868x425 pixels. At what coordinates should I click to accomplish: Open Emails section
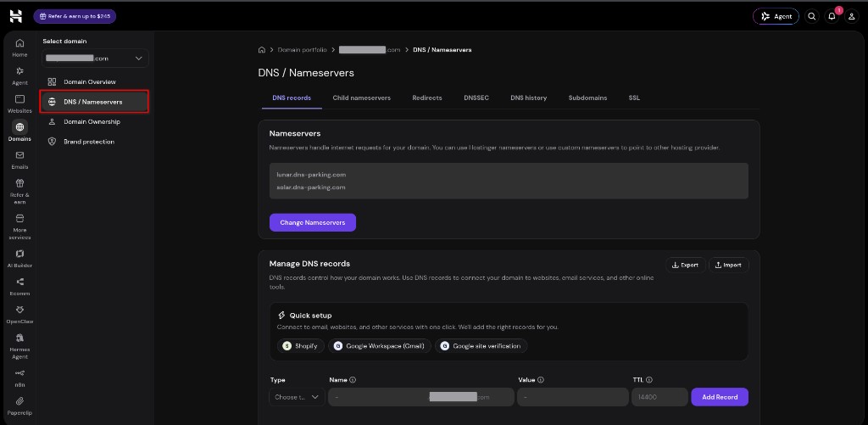click(x=20, y=159)
